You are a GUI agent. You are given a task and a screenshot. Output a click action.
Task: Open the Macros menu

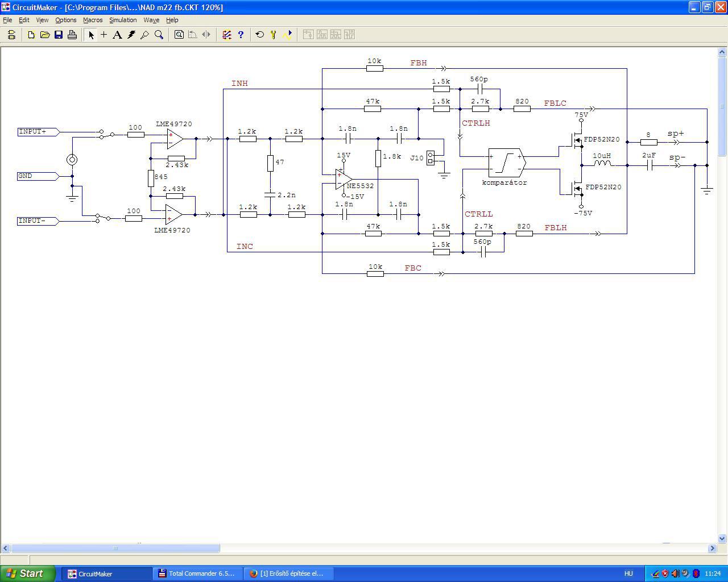click(x=93, y=20)
